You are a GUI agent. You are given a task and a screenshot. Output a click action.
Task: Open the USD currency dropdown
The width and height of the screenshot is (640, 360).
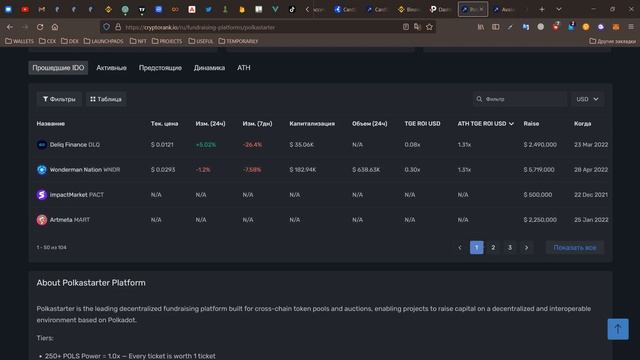pos(587,99)
